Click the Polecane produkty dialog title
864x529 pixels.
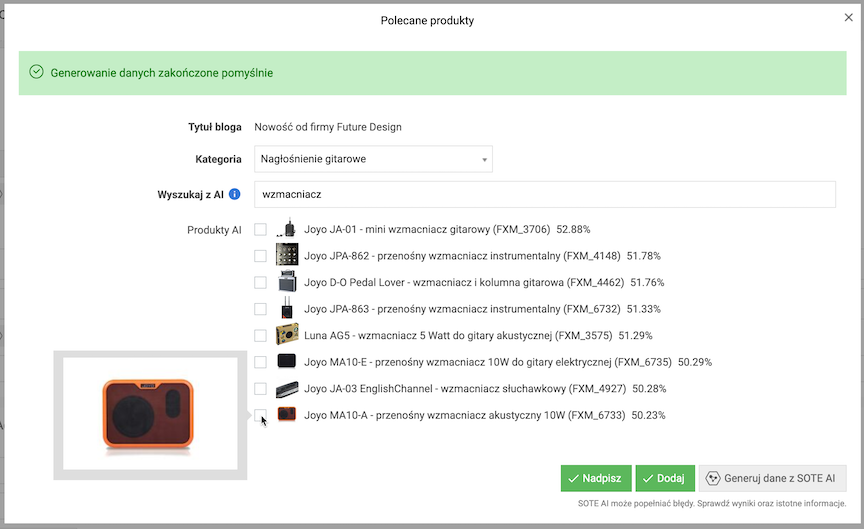pyautogui.click(x=427, y=20)
